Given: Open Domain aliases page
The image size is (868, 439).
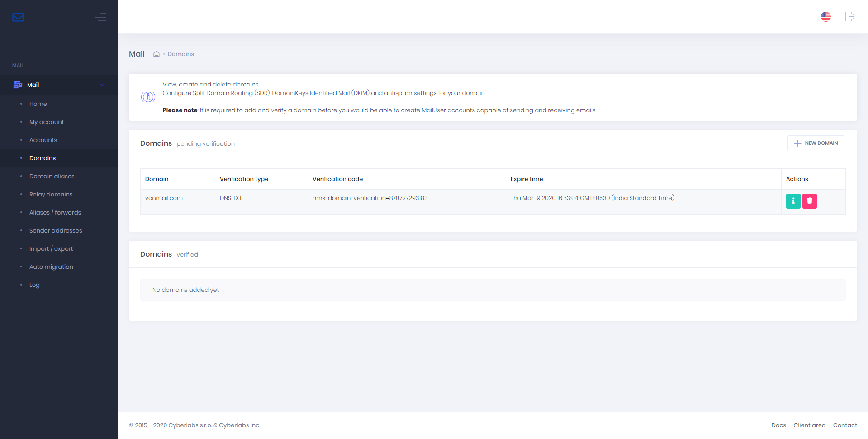Looking at the screenshot, I should coord(52,176).
